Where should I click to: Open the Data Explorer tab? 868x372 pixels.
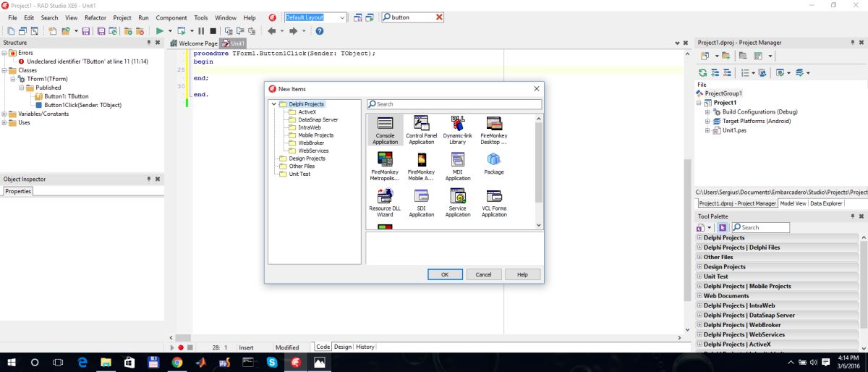pyautogui.click(x=826, y=204)
